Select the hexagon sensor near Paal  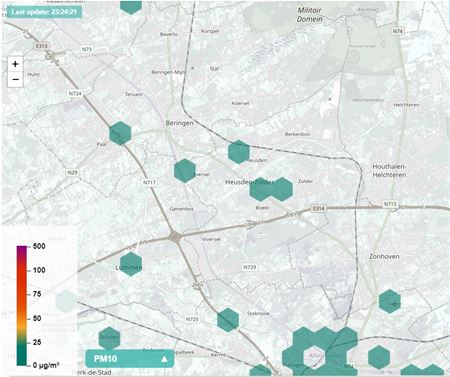(x=120, y=133)
